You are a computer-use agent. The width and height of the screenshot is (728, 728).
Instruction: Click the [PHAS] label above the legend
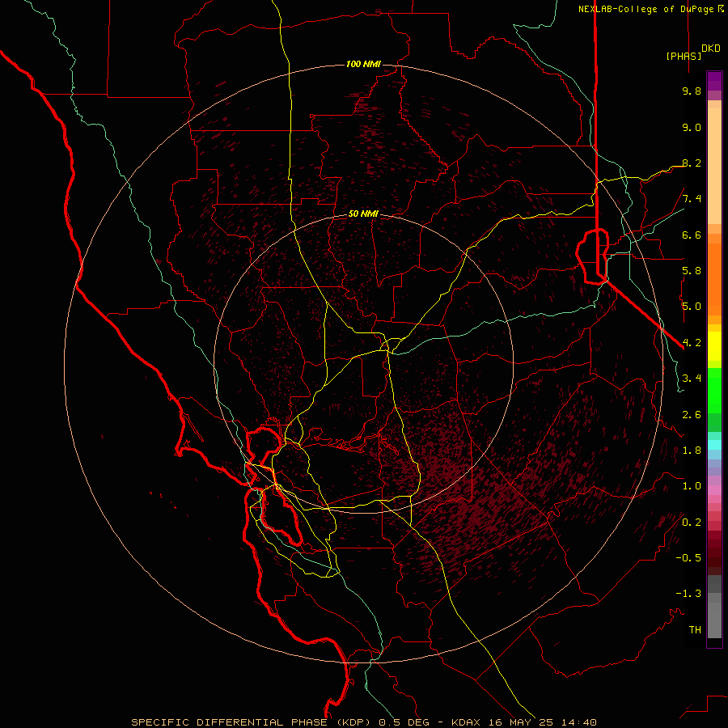684,56
